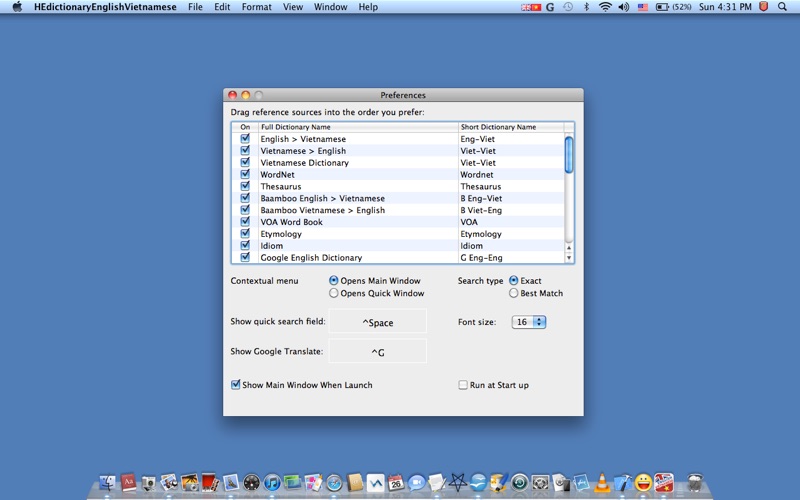The image size is (800, 500).
Task: Toggle the Thesaurus checkbox off
Action: pos(245,186)
